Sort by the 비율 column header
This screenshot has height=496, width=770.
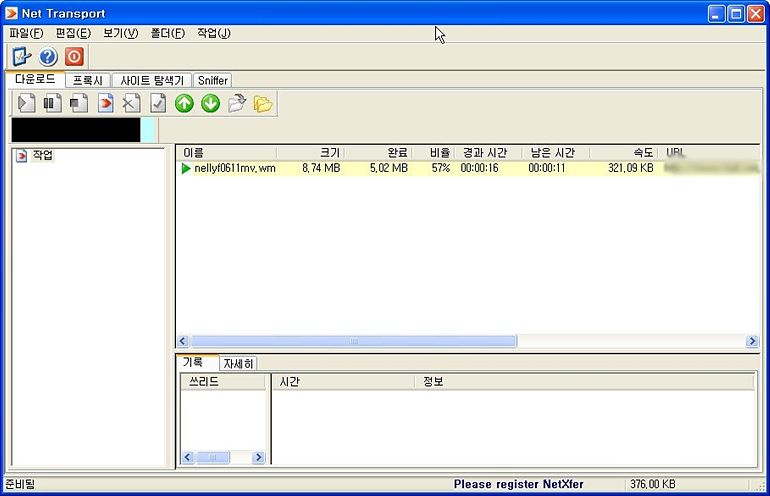pos(433,153)
